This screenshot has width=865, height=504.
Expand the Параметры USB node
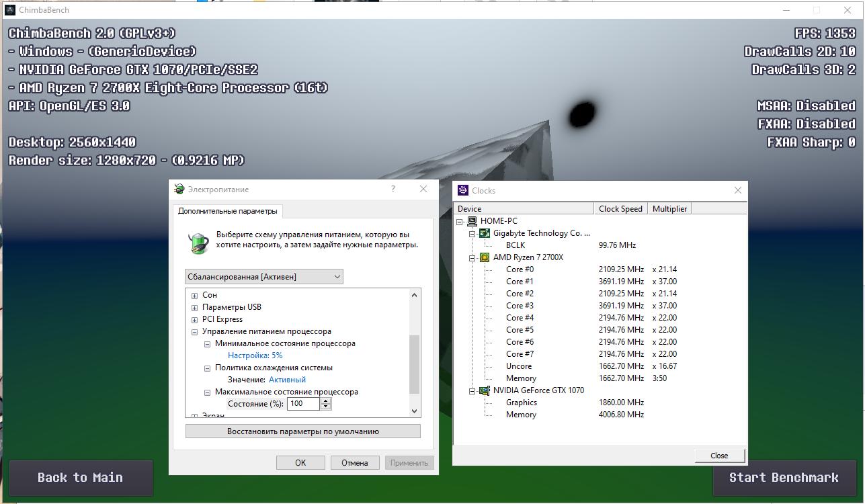(194, 307)
